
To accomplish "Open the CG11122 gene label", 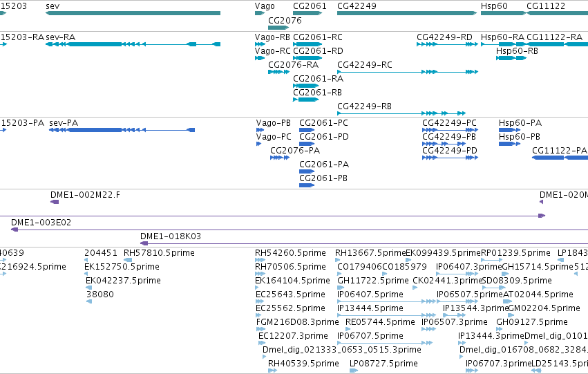I will click(546, 6).
